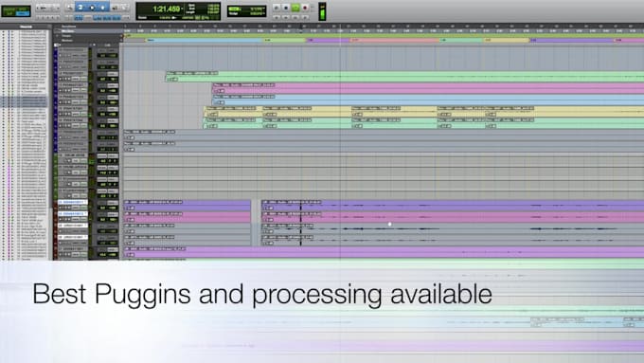The height and width of the screenshot is (363, 644).
Task: Click the yellow section in Markers ruler
Action: tap(507, 41)
